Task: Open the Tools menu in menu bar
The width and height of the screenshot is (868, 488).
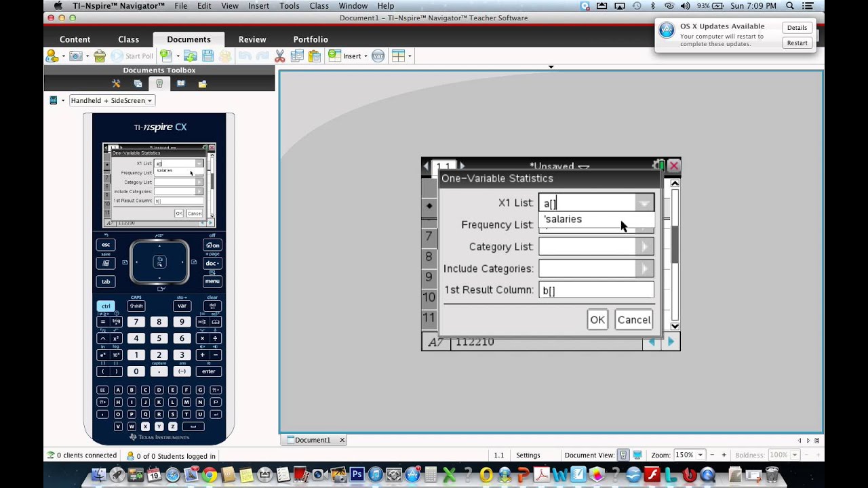Action: click(x=289, y=5)
